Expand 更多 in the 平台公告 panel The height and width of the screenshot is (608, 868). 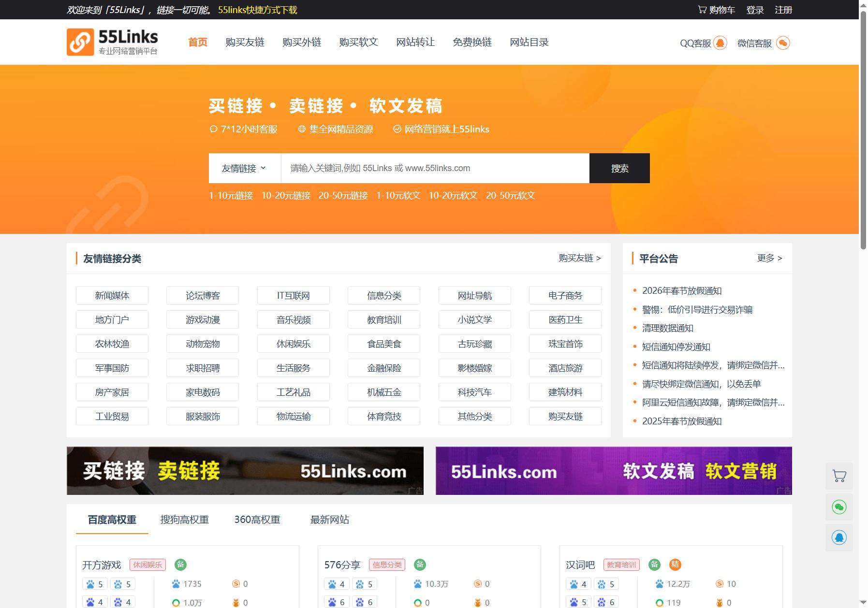[x=769, y=258]
